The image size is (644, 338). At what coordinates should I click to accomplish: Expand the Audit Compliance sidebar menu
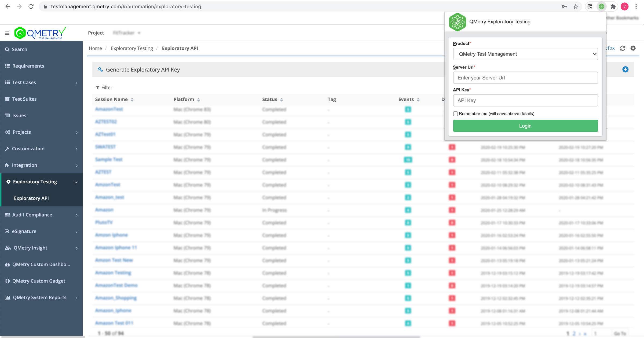[77, 215]
